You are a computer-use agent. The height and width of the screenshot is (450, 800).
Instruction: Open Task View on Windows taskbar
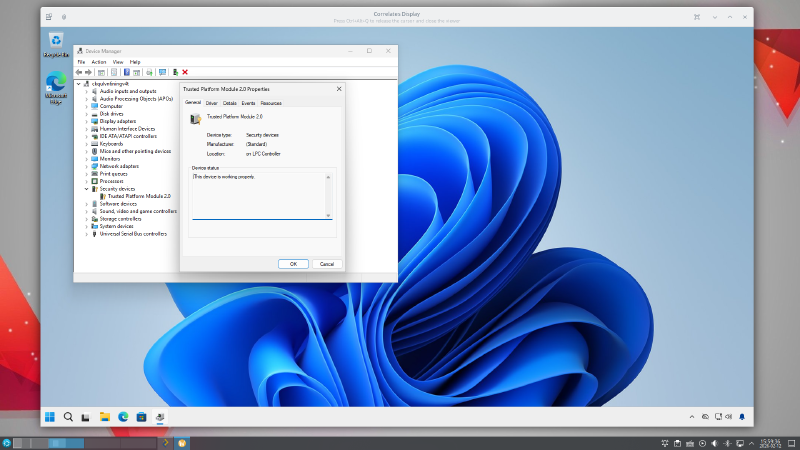tap(86, 417)
